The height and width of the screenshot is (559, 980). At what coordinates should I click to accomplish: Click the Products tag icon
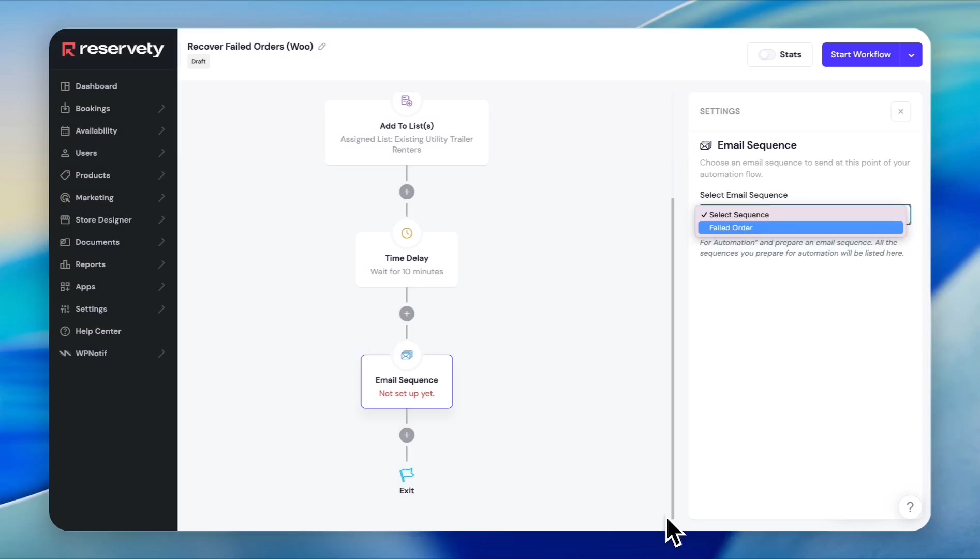(65, 175)
